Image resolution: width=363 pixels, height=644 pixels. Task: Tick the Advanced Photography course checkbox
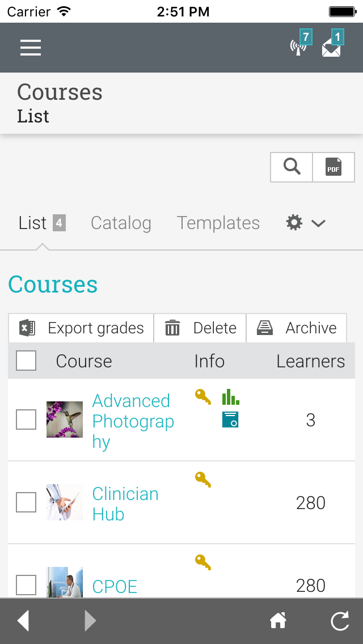click(26, 420)
